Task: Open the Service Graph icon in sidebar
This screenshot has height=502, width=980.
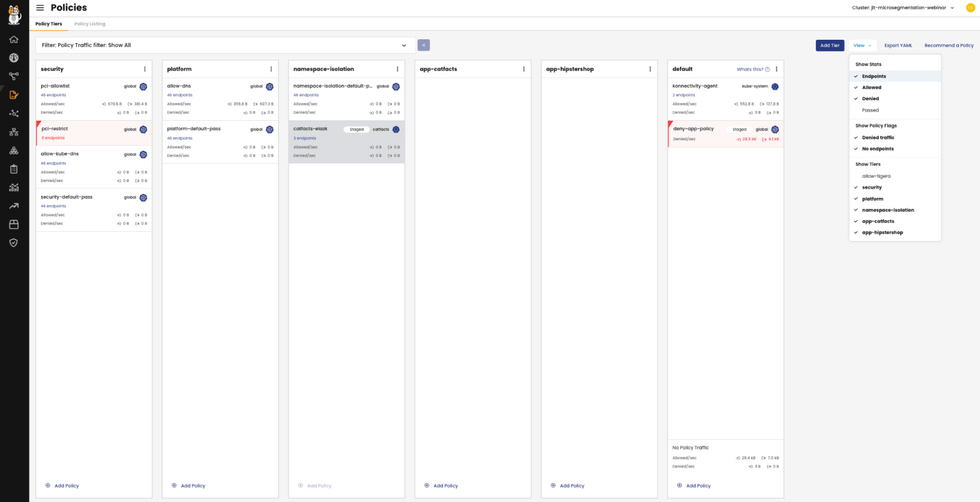Action: point(14,76)
